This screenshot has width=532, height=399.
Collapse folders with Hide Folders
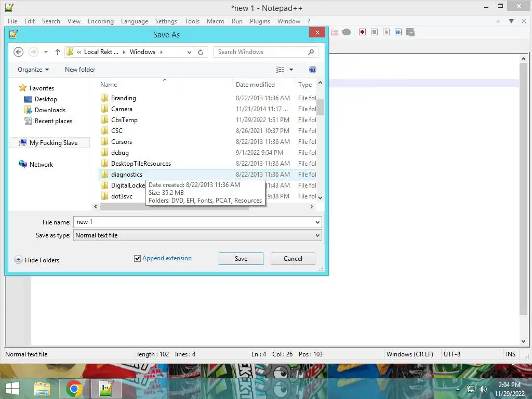click(37, 260)
